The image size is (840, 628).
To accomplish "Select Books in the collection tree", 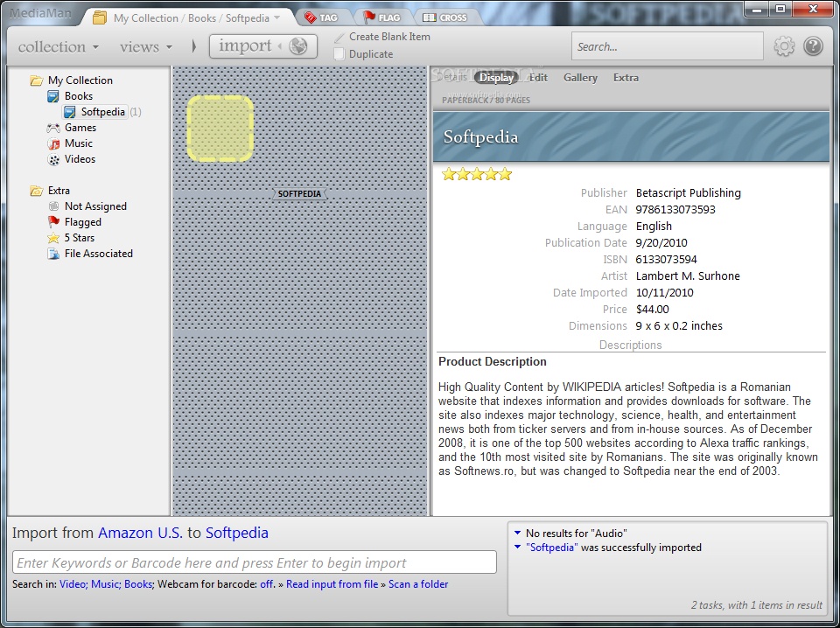I will click(x=79, y=96).
